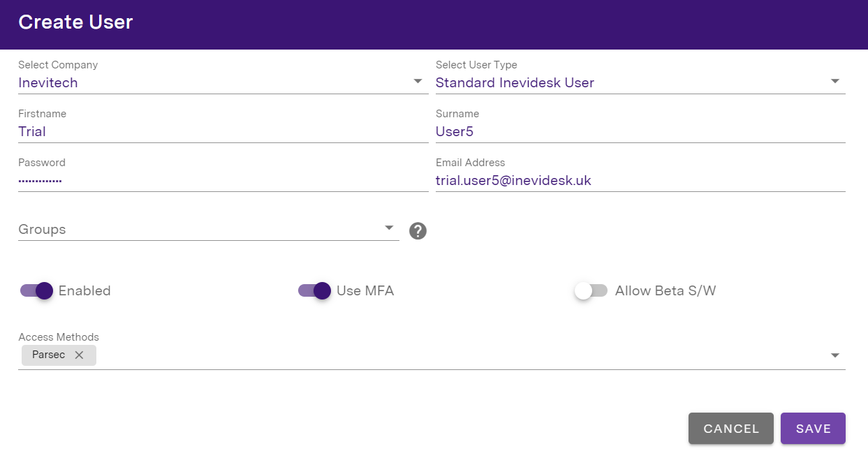Click the Email Address field
This screenshot has width=868, height=451.
click(628, 180)
